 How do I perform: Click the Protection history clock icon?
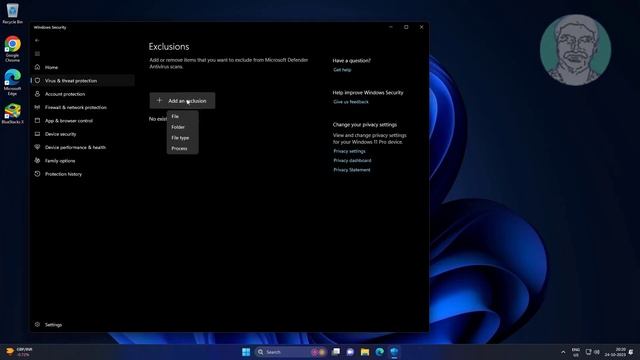coord(37,174)
